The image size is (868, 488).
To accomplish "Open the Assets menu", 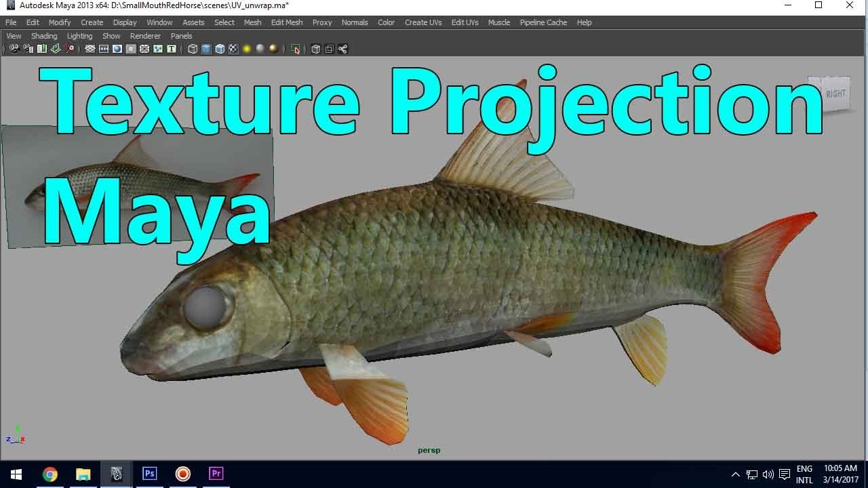I will [x=193, y=22].
